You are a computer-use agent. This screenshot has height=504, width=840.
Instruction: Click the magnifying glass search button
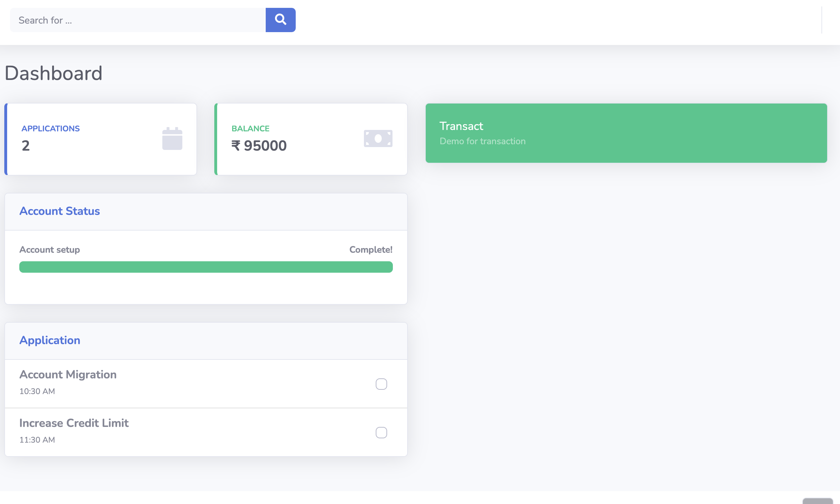point(280,20)
